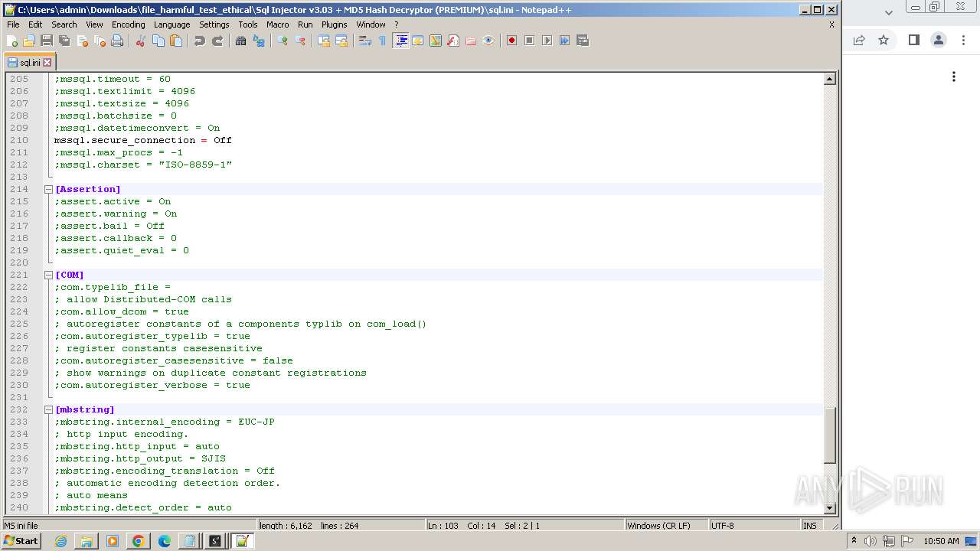Paste from clipboard toolbar icon

click(176, 41)
